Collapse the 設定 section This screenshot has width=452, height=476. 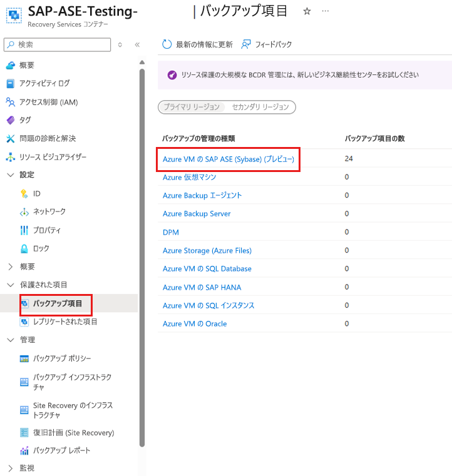click(x=11, y=175)
